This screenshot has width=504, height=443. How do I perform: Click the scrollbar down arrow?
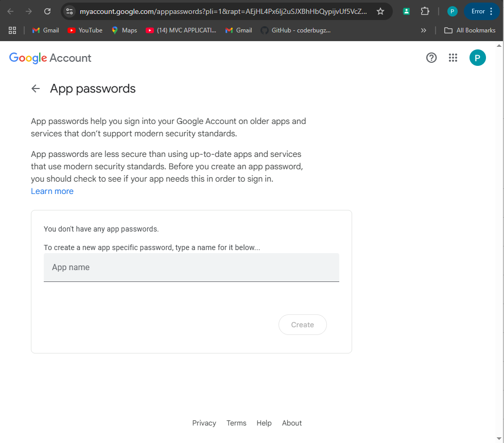pyautogui.click(x=499, y=438)
